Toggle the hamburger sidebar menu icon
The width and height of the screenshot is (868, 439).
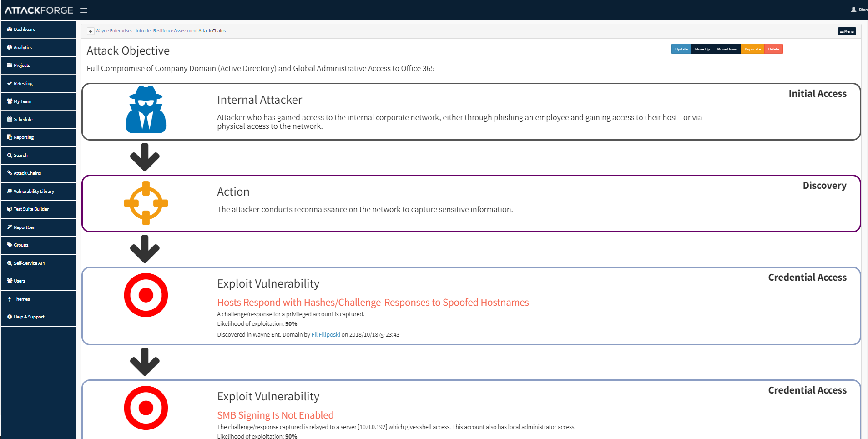pyautogui.click(x=84, y=10)
